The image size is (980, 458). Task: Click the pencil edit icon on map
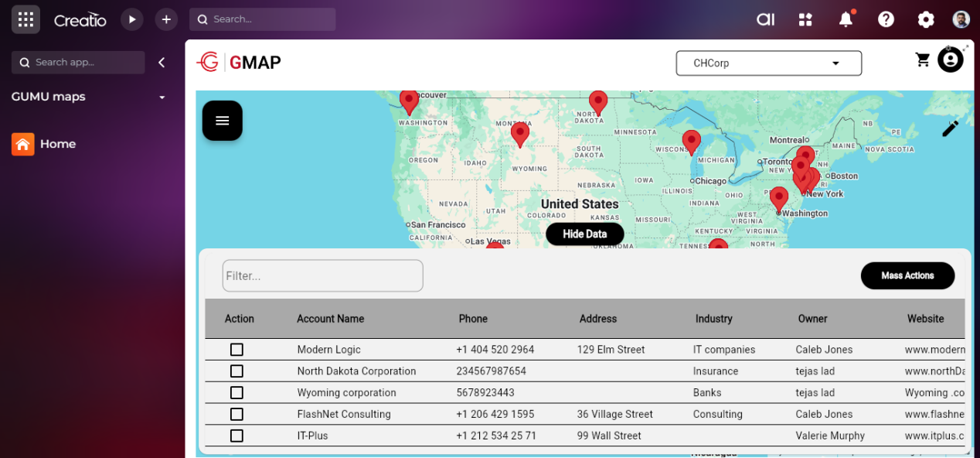[950, 128]
